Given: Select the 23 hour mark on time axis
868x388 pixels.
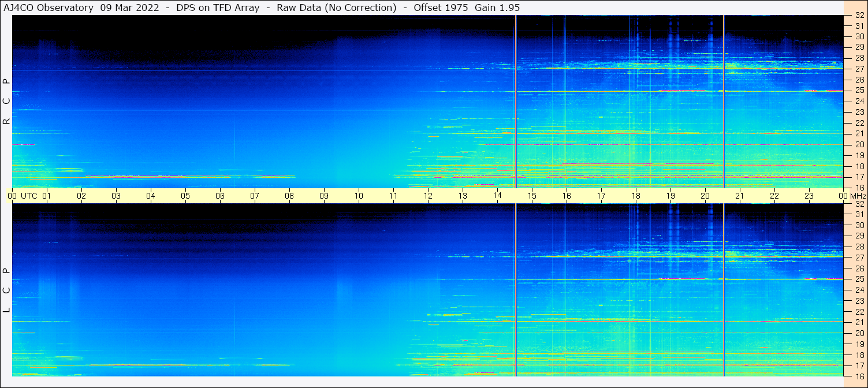Looking at the screenshot, I should pyautogui.click(x=809, y=196).
